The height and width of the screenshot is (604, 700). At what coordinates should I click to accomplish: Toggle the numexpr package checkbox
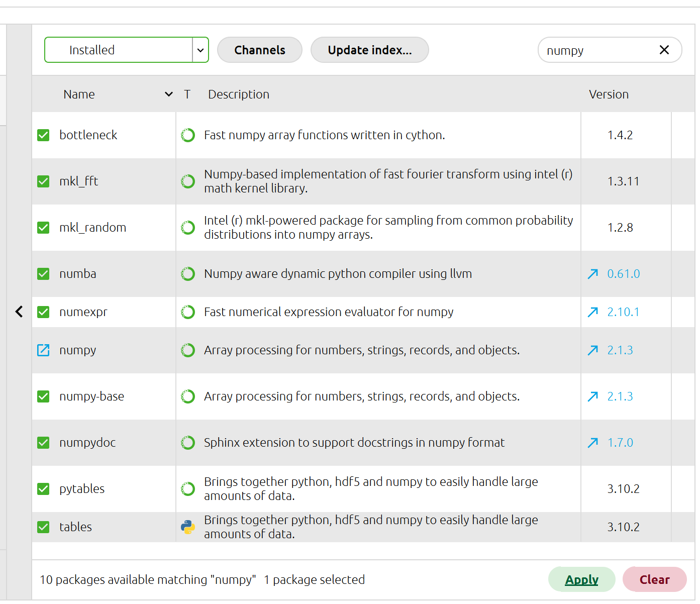43,312
